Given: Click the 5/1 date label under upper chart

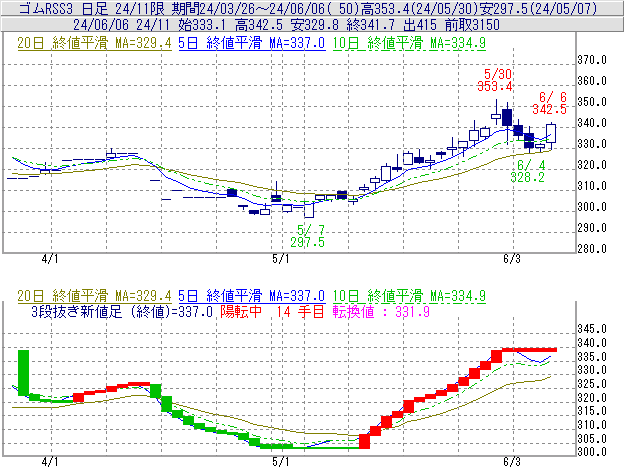Looking at the screenshot, I should pyautogui.click(x=281, y=259).
